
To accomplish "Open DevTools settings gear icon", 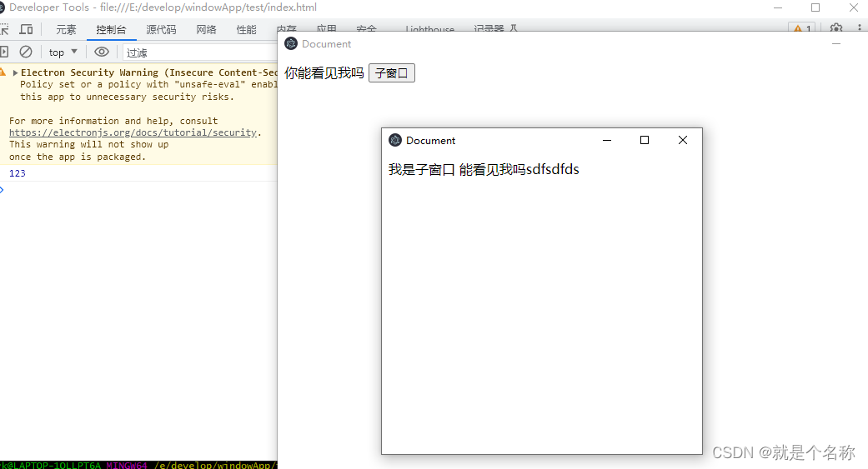I will pyautogui.click(x=835, y=27).
